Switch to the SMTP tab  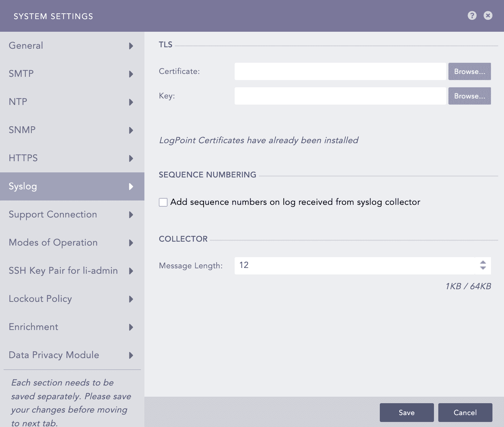click(x=21, y=74)
